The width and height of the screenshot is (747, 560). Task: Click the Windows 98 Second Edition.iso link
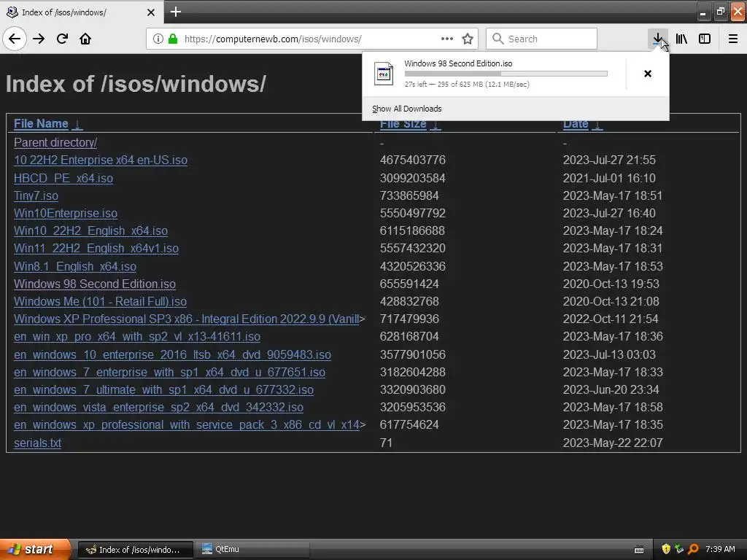pos(95,284)
